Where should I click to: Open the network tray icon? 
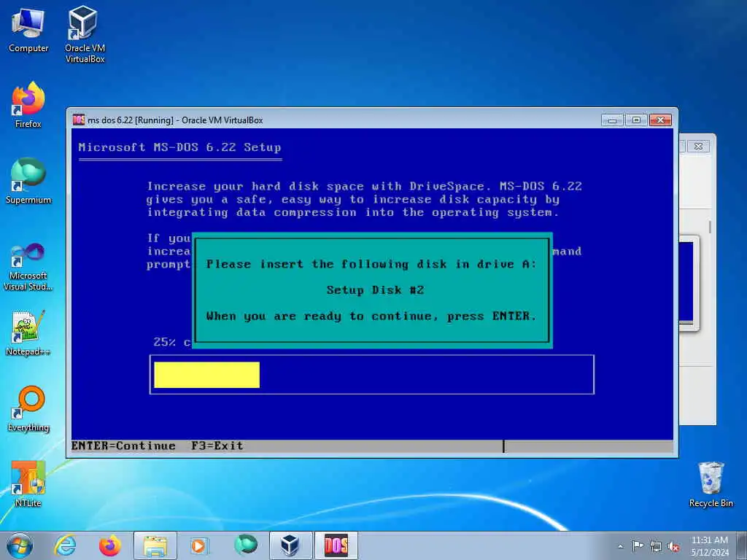[x=656, y=546]
